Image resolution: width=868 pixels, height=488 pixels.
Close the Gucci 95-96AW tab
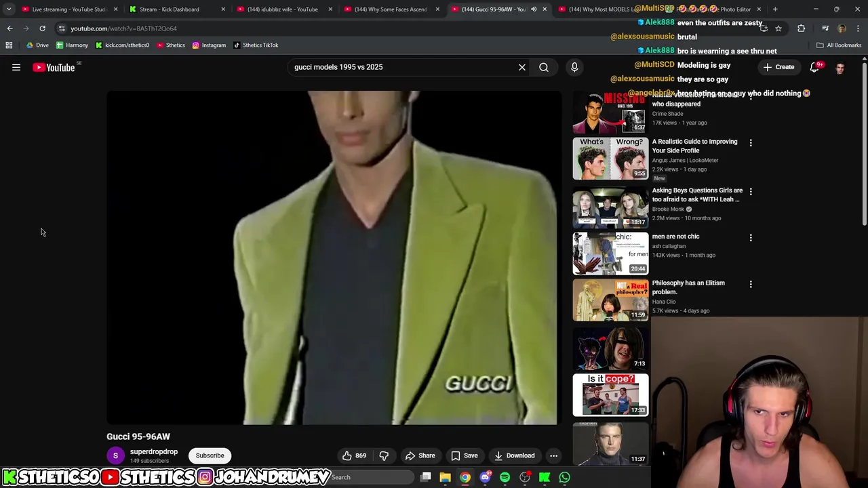[545, 9]
